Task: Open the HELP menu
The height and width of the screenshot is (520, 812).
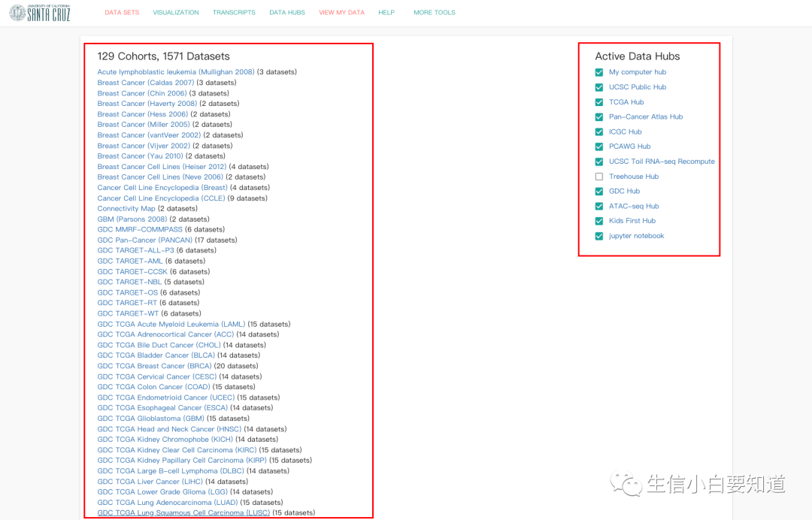Action: click(x=386, y=13)
